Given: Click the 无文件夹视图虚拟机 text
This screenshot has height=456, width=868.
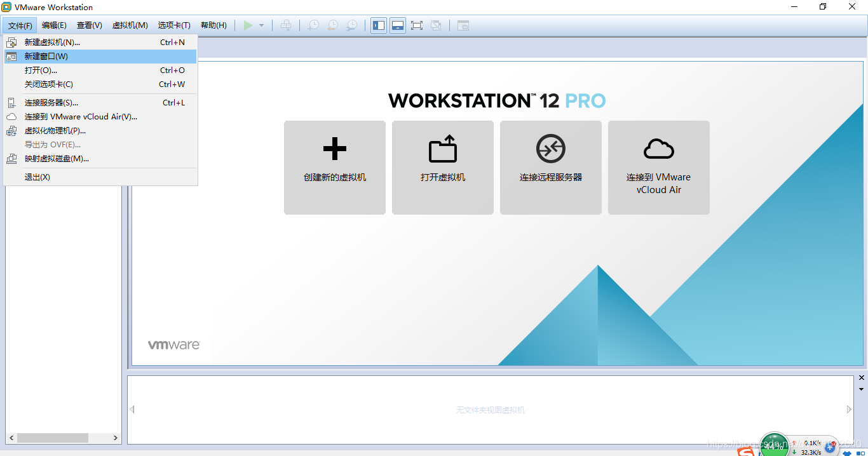Looking at the screenshot, I should click(x=491, y=410).
